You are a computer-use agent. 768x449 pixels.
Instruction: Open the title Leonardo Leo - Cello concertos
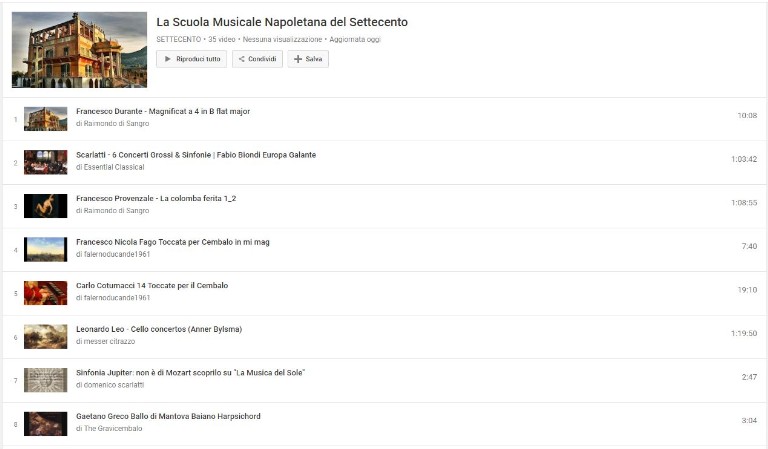tap(159, 330)
